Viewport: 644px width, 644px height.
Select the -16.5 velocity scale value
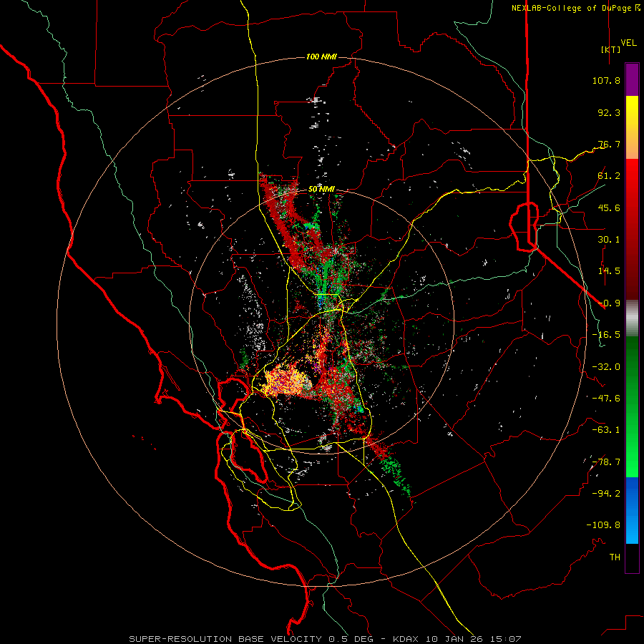[x=606, y=335]
